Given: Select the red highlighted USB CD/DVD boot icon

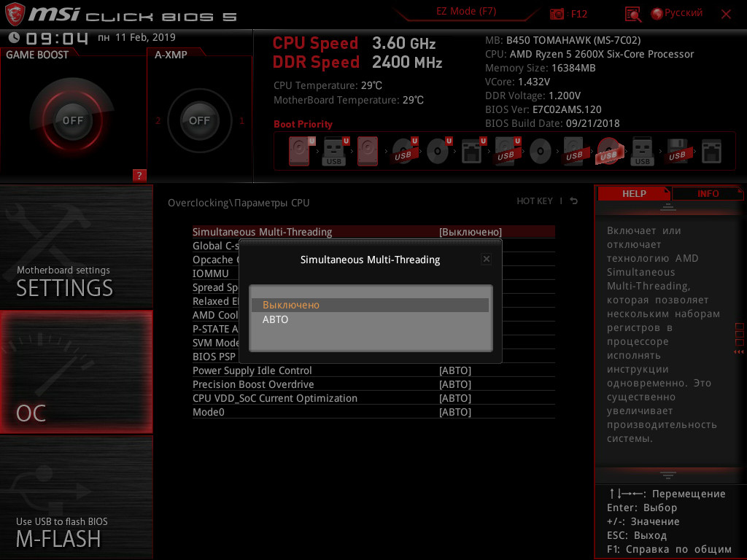Looking at the screenshot, I should [608, 152].
